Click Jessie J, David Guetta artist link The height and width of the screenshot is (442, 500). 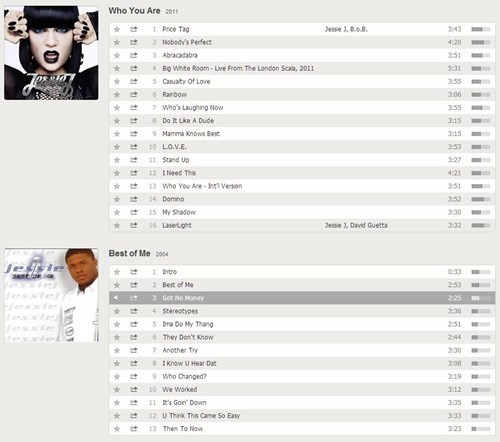click(356, 225)
